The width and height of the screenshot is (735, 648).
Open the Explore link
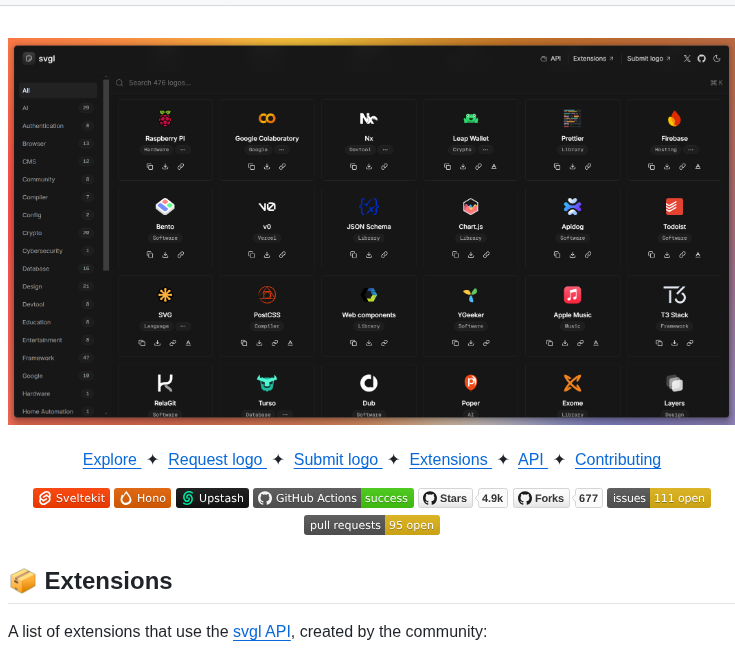click(112, 460)
